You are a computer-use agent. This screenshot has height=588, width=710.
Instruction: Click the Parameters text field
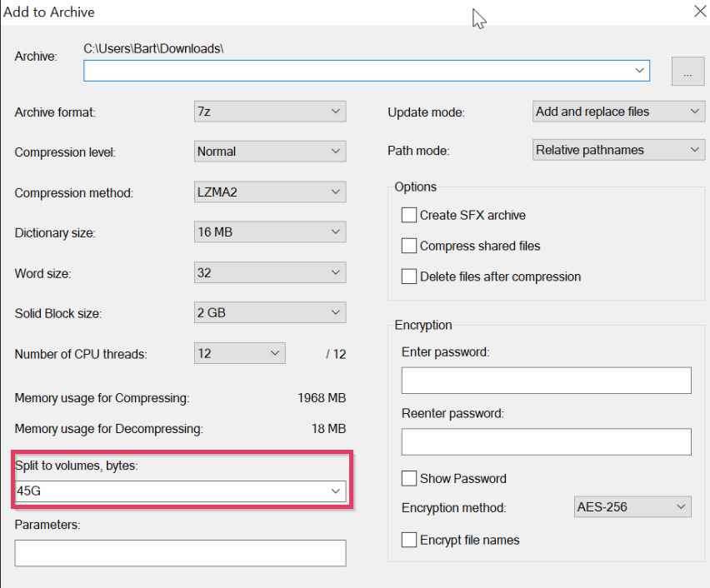pos(180,553)
